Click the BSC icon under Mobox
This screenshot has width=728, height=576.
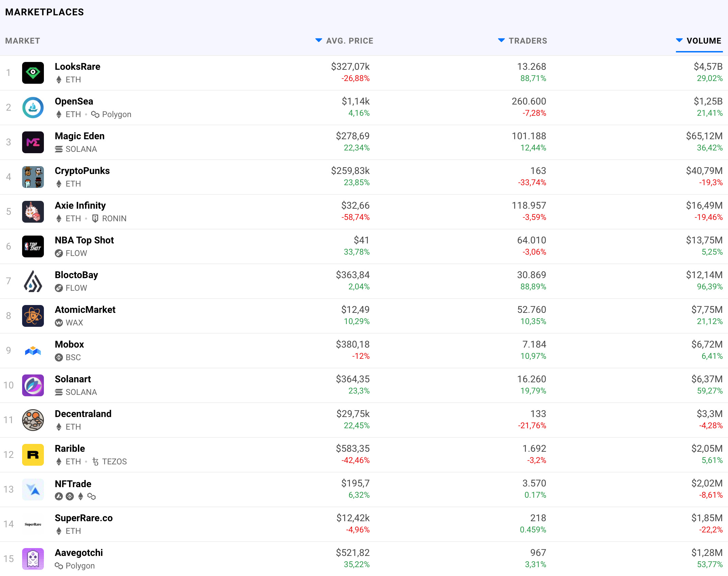tap(59, 357)
